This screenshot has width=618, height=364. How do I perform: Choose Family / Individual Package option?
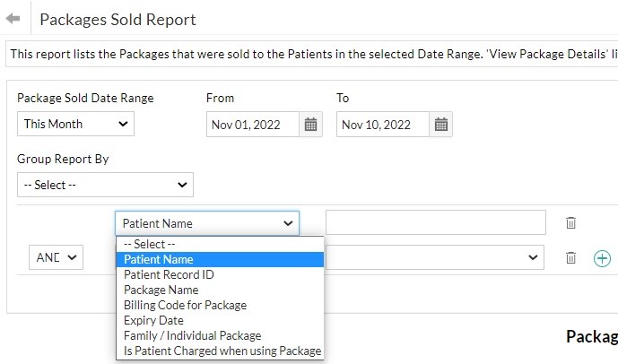[220, 335]
